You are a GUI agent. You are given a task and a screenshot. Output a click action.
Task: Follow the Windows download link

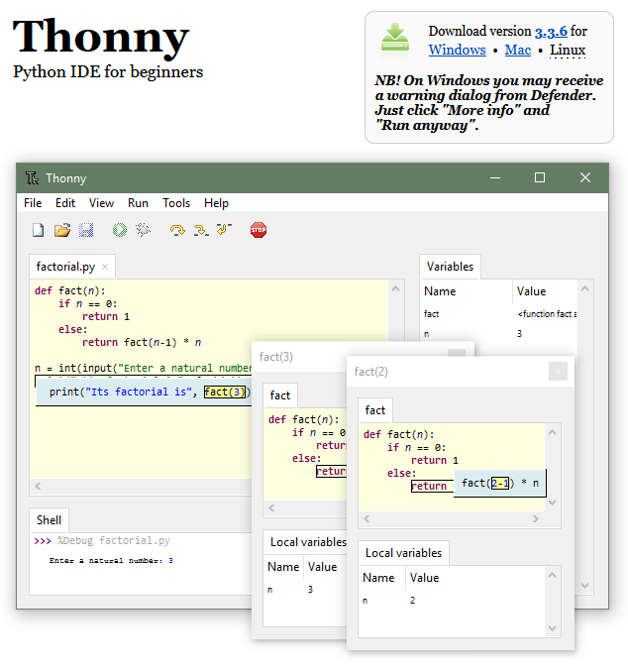point(457,50)
